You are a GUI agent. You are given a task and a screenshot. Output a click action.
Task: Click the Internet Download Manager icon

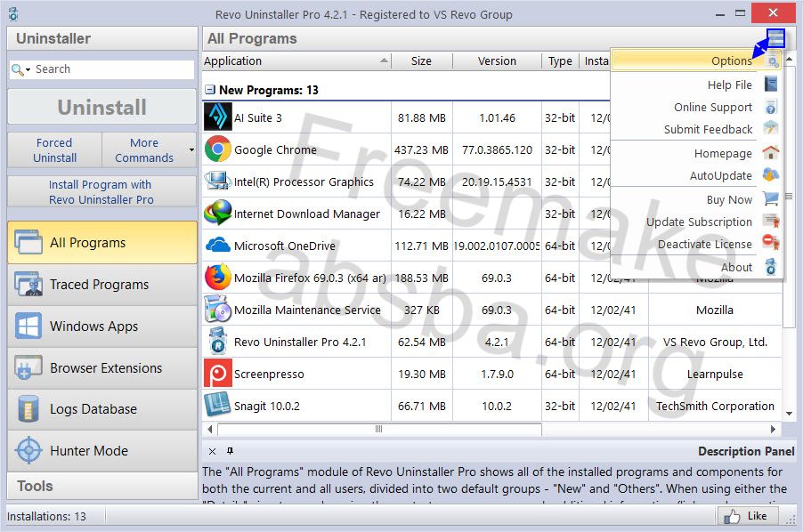(217, 213)
